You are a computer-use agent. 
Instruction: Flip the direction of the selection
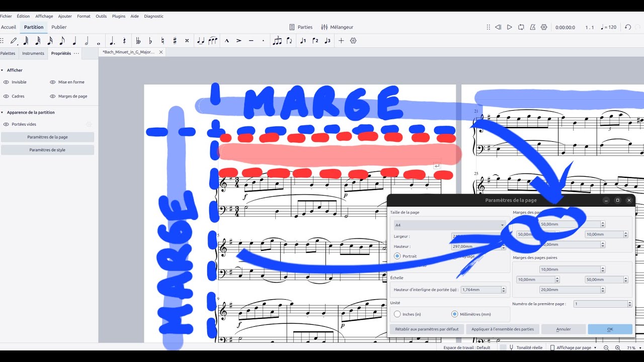click(x=289, y=41)
